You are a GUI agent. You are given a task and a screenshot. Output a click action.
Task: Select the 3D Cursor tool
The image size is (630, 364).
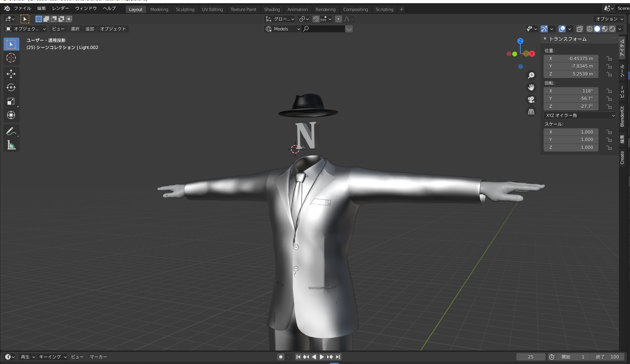coord(11,58)
